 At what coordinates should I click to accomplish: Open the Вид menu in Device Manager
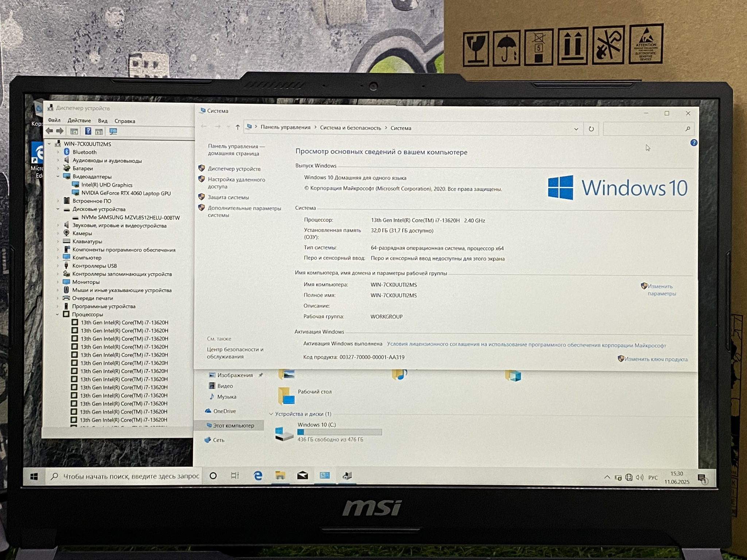(102, 121)
